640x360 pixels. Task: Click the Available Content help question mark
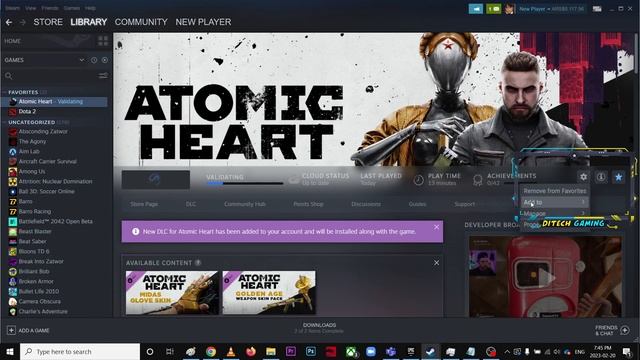198,263
